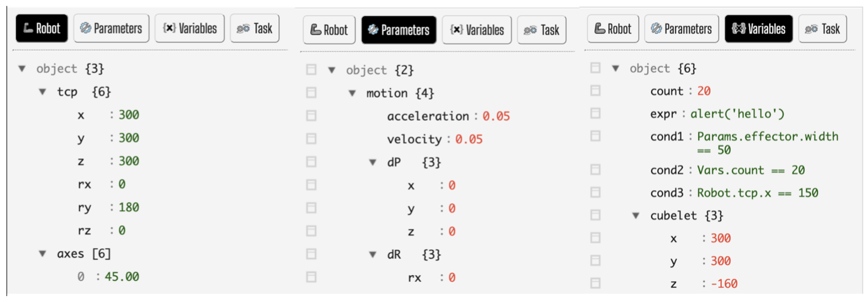The height and width of the screenshot is (302, 868).
Task: Click the velocity value 0.05
Action: pos(469,139)
